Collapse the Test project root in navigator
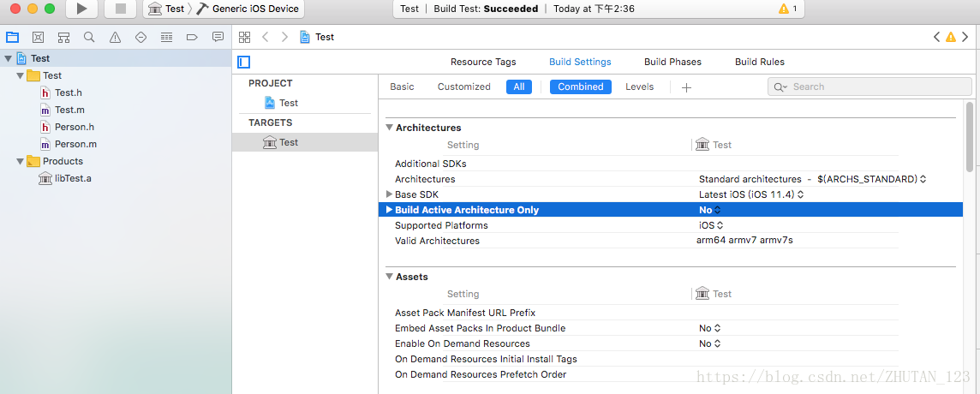Image resolution: width=980 pixels, height=394 pixels. point(8,58)
